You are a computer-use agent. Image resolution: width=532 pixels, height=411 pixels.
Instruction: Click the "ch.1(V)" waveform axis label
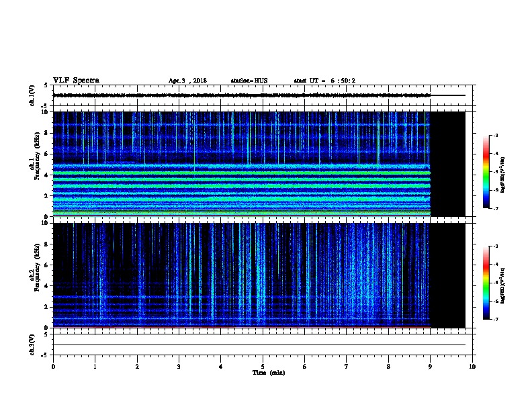tap(32, 95)
